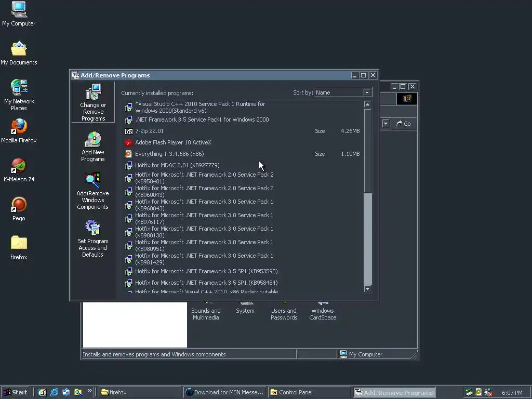The height and width of the screenshot is (399, 532).
Task: Open Users and Passwords in Control Panel
Action: tap(284, 311)
